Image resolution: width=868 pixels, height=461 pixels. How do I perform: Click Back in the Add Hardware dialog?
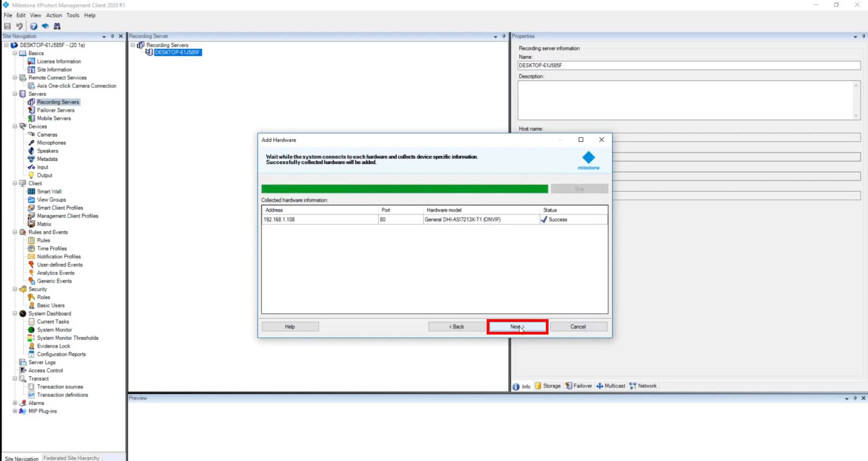coord(456,327)
